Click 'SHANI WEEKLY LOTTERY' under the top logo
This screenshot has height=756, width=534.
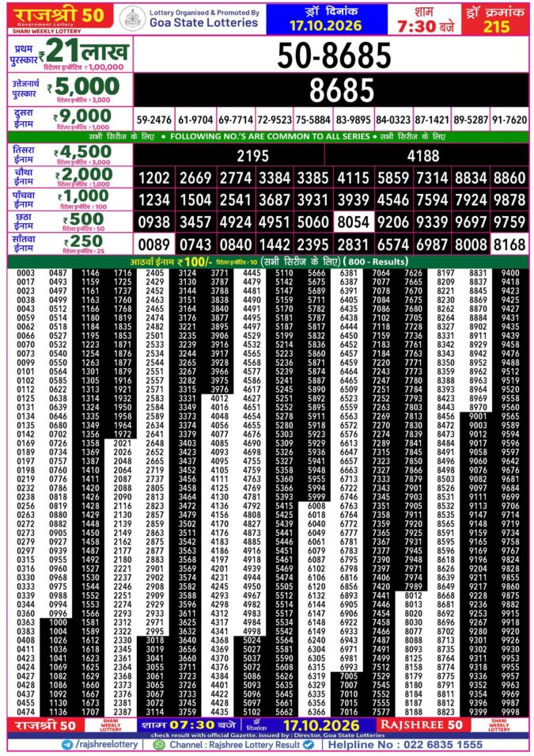47,31
